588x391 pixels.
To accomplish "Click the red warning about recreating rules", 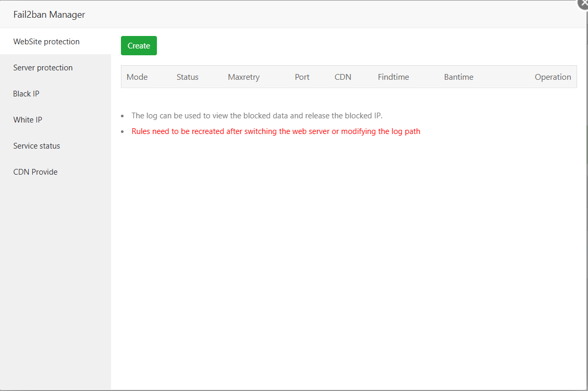I will click(276, 131).
